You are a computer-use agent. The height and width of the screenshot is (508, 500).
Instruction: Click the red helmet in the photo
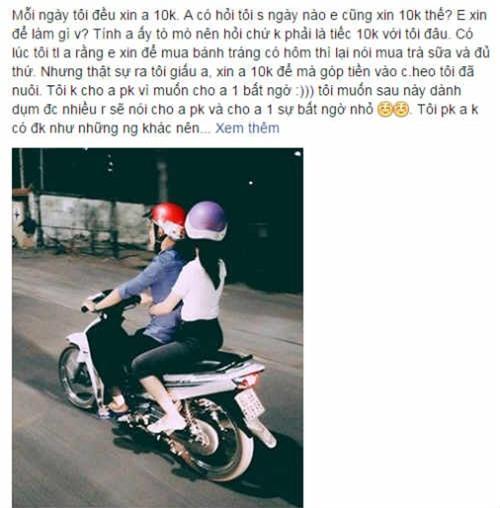coord(168,216)
